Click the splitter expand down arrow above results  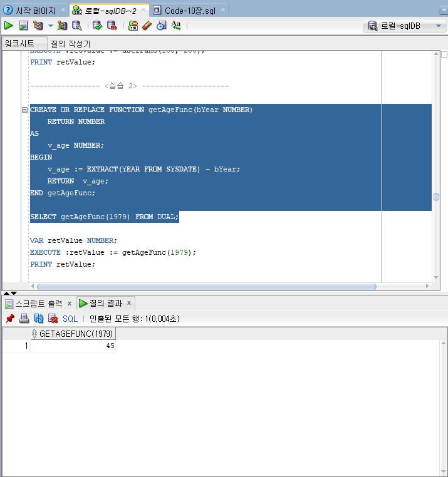14,293
